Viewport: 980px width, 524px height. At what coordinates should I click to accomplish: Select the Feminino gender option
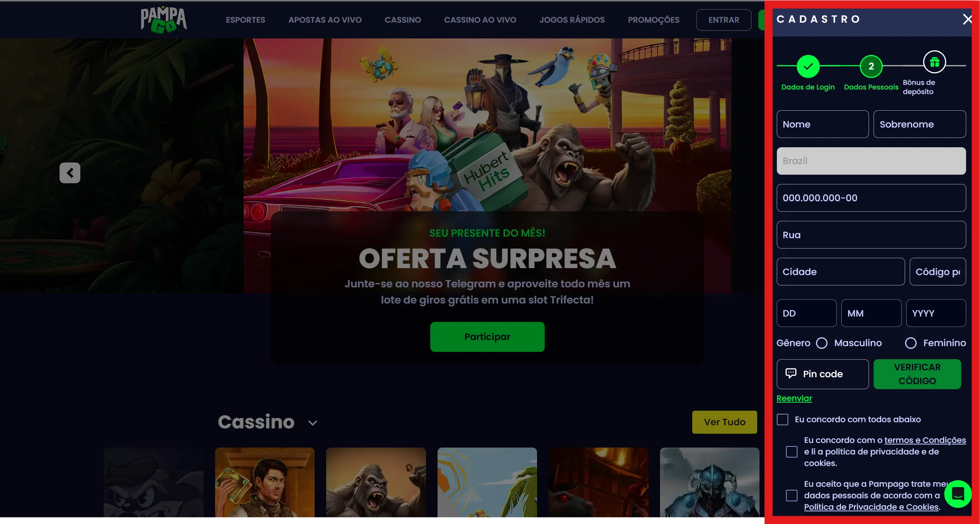coord(910,343)
